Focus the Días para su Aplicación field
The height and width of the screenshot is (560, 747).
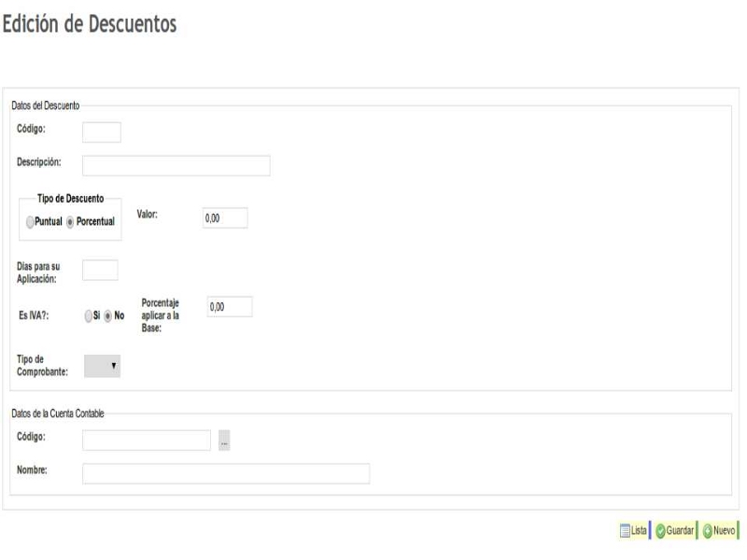tap(100, 270)
